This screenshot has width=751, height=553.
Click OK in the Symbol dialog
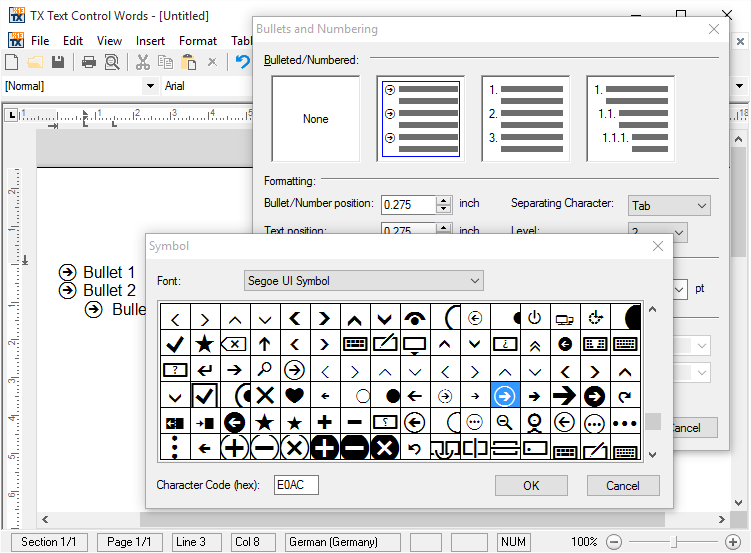[x=531, y=485]
